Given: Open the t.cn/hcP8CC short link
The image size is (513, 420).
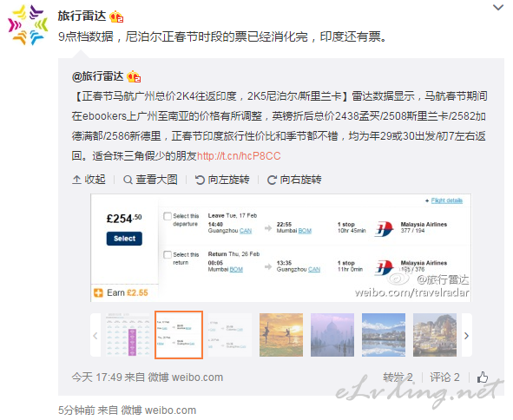Looking at the screenshot, I should 239,156.
